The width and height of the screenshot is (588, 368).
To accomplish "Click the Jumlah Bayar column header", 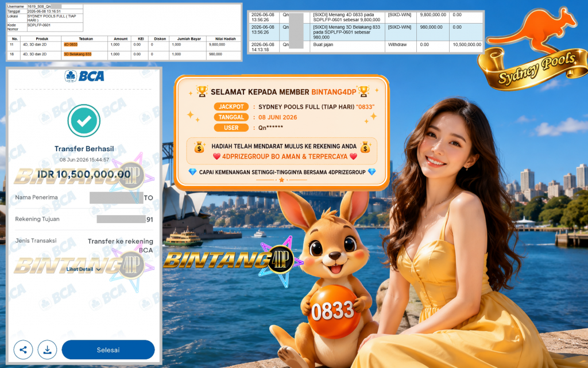I will tap(189, 39).
